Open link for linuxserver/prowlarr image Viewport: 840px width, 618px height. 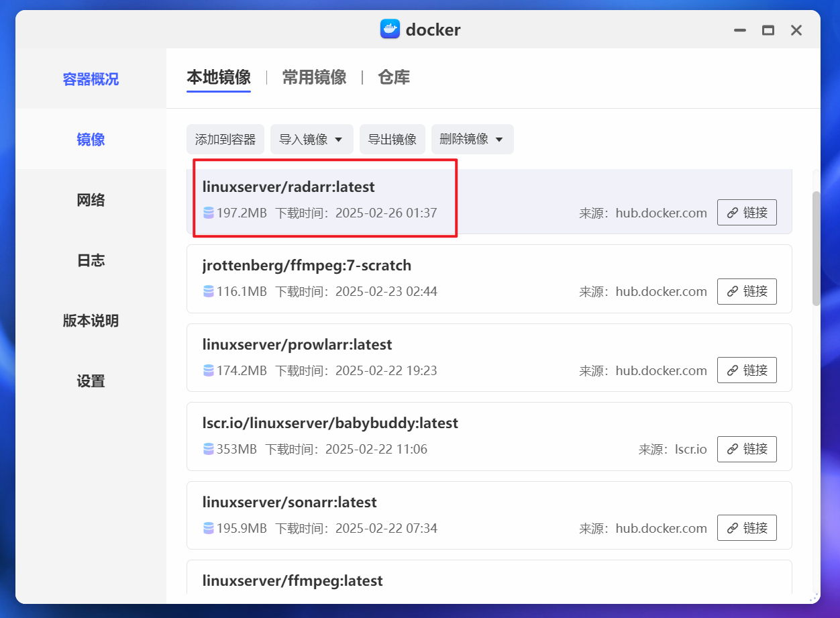coord(747,370)
